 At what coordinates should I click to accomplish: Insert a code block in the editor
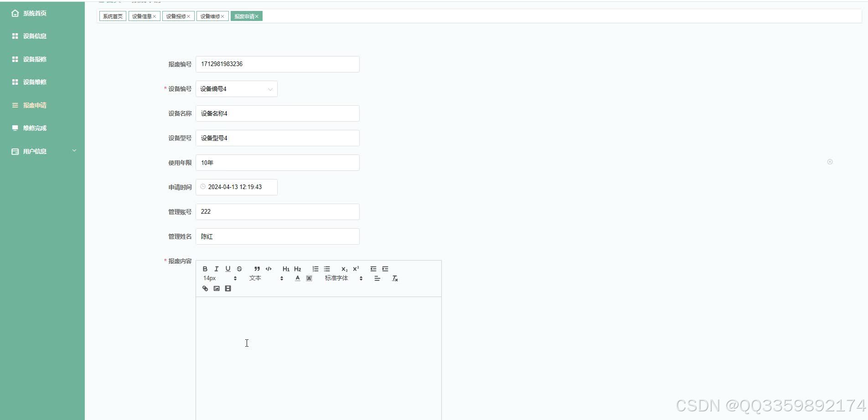(269, 269)
